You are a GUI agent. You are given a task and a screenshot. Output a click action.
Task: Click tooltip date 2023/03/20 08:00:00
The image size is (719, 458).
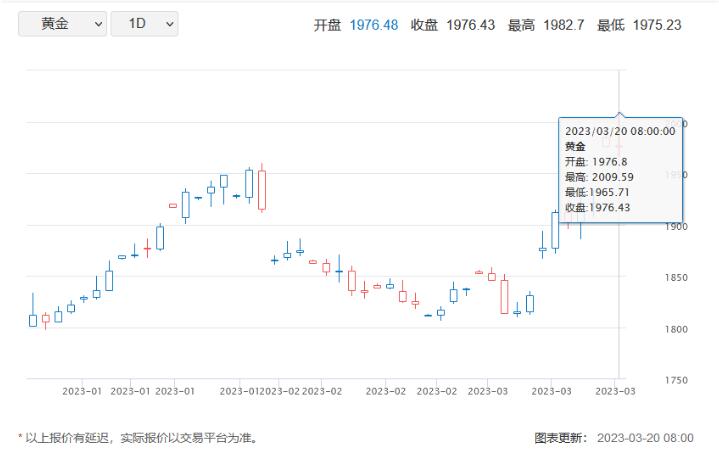click(x=620, y=131)
